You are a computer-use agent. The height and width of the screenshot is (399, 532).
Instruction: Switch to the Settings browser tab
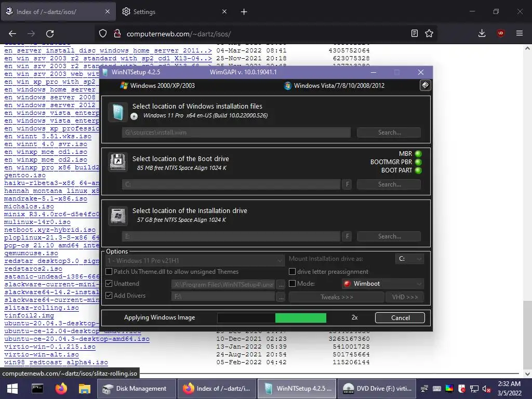tap(175, 12)
